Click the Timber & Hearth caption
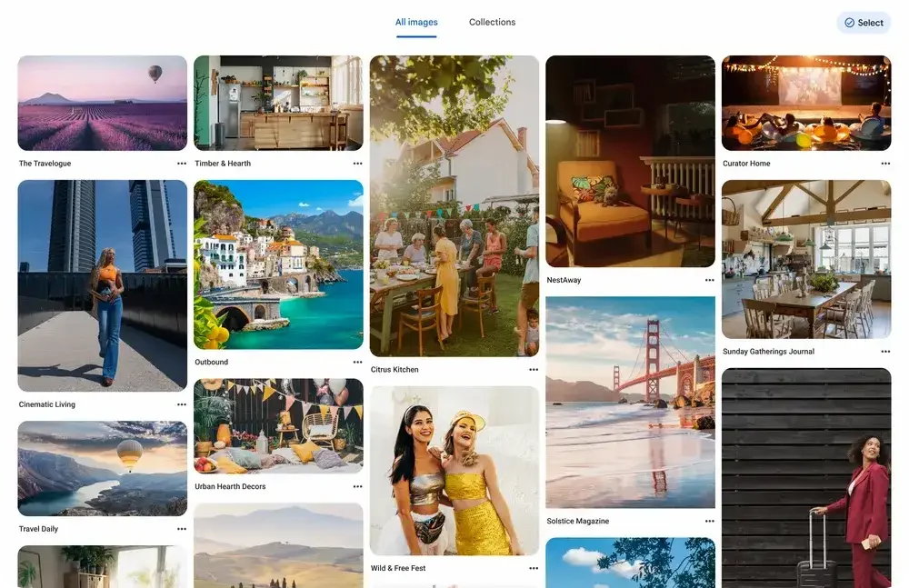This screenshot has height=588, width=909. pos(223,164)
